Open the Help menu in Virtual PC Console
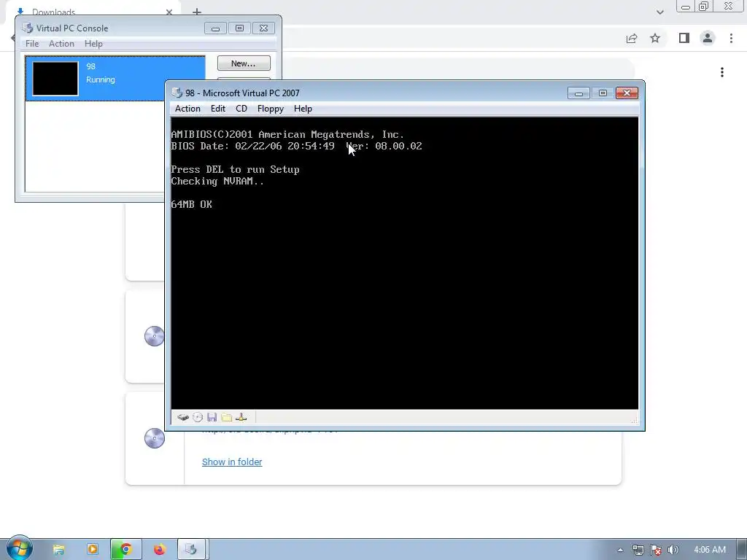Screen dimensions: 747x560 [x=93, y=43]
